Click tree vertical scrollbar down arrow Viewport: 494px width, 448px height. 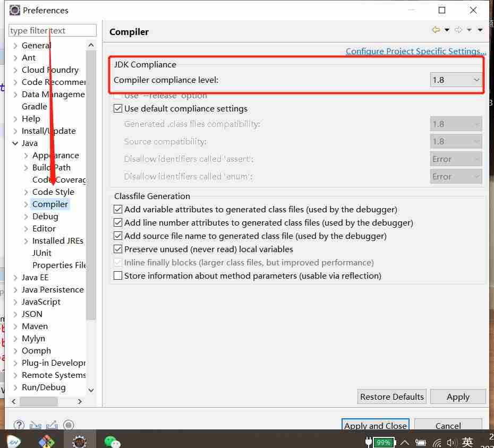(x=91, y=390)
